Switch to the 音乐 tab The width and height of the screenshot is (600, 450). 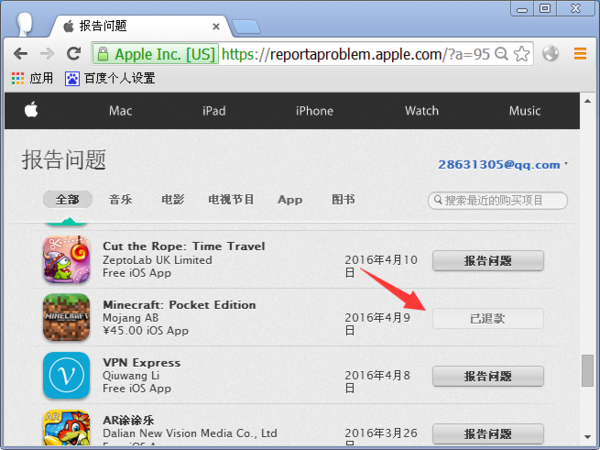(120, 199)
